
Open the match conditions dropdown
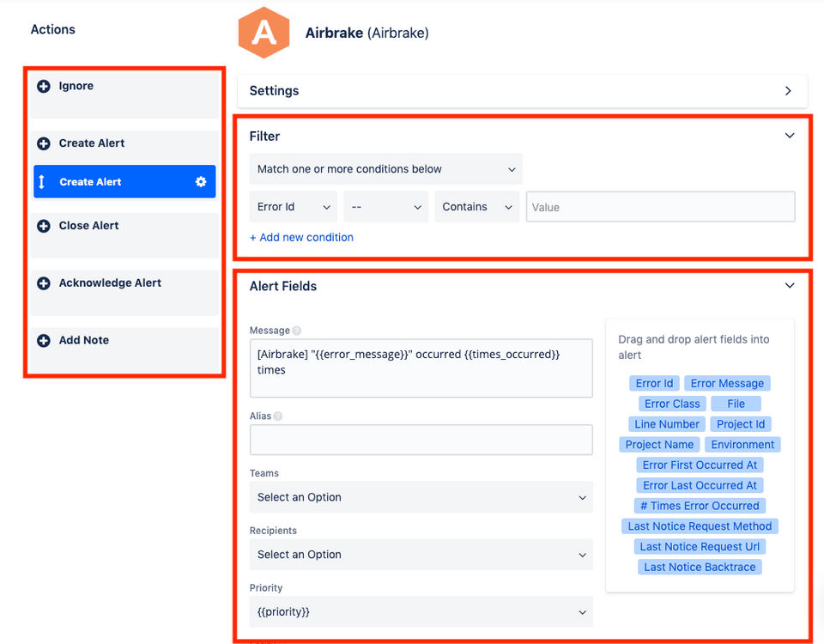[385, 169]
